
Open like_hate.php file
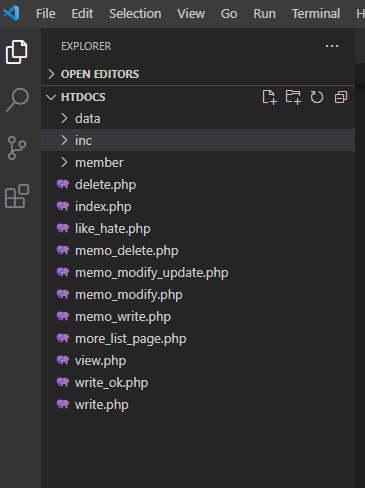coord(113,229)
